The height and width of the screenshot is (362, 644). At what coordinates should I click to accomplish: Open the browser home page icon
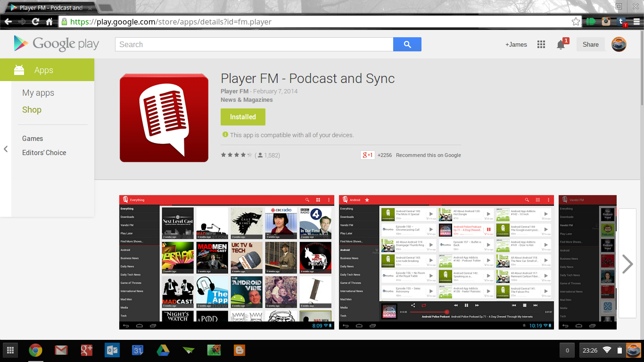[x=49, y=22]
